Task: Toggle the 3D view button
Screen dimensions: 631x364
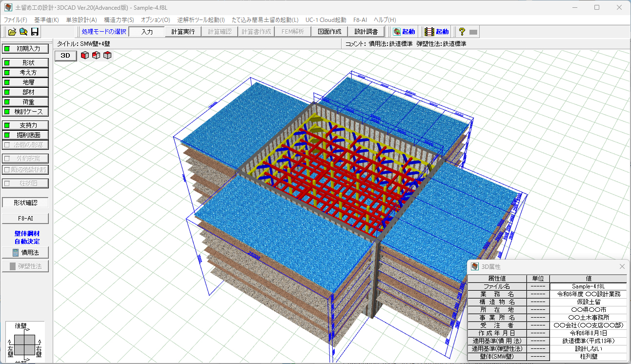Action: (65, 56)
